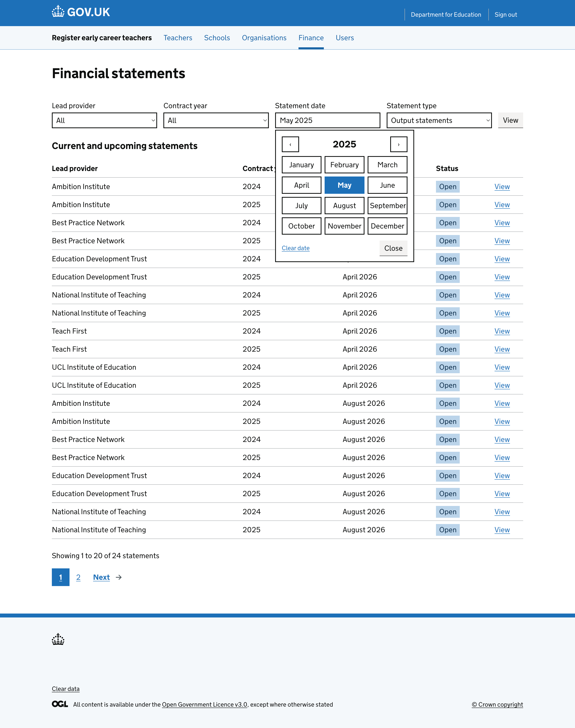
Task: Open the Organisations navigation tab
Action: (264, 38)
